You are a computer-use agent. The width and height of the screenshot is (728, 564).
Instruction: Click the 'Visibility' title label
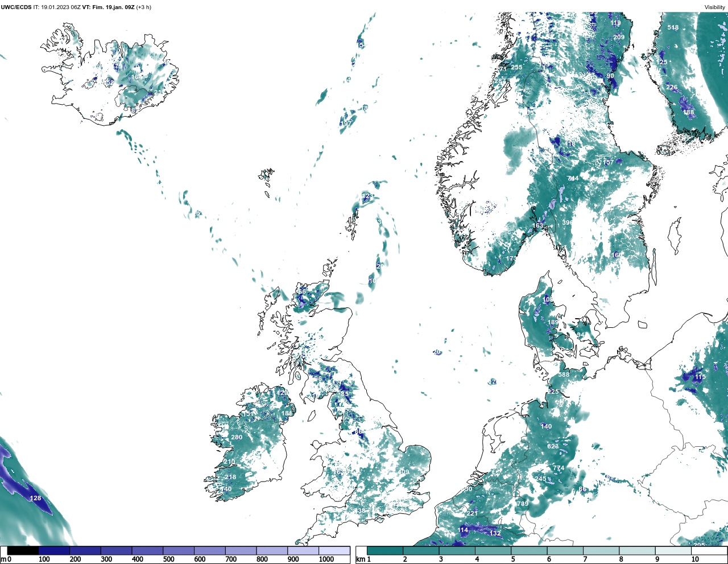(x=715, y=7)
